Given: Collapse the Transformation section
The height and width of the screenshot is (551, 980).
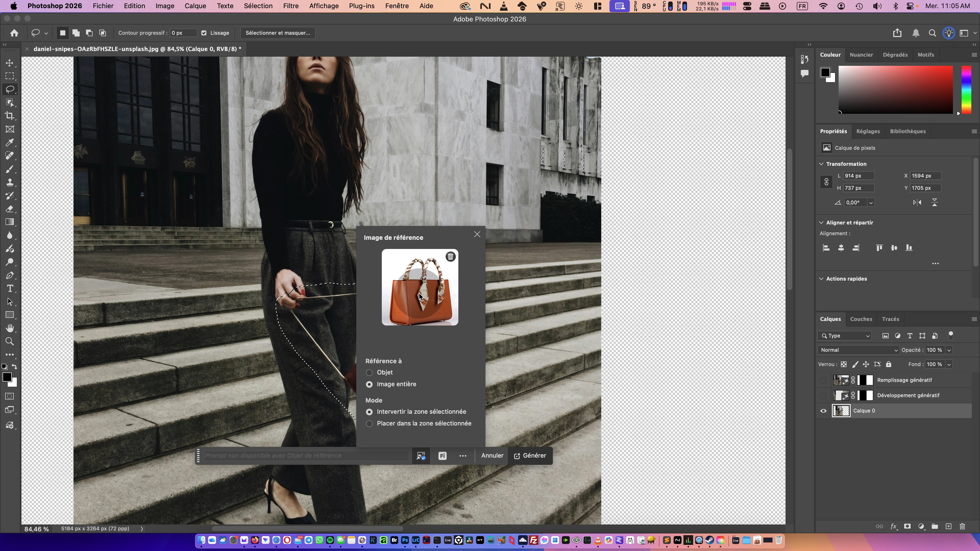Looking at the screenshot, I should click(x=821, y=164).
